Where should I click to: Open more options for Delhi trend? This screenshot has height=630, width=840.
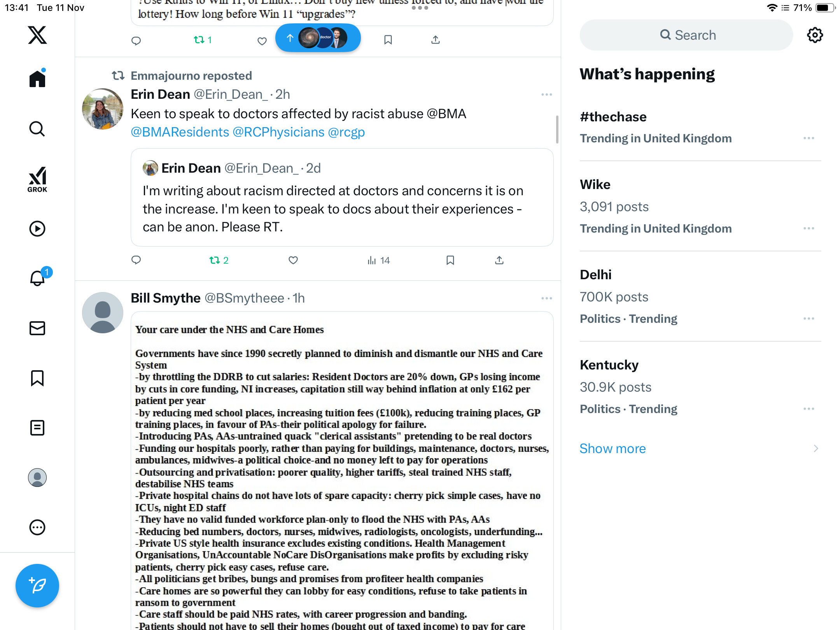coord(809,318)
